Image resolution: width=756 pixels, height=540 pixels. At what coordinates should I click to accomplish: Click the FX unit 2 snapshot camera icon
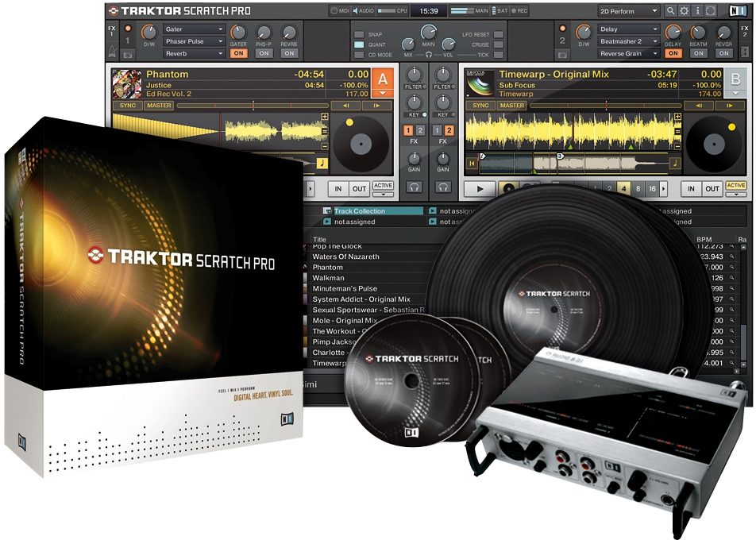tap(562, 55)
